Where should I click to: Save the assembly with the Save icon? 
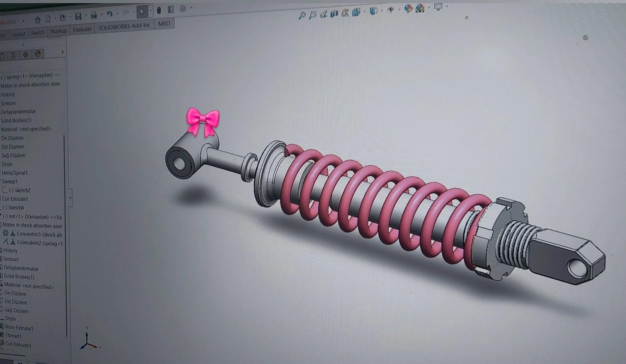(78, 16)
